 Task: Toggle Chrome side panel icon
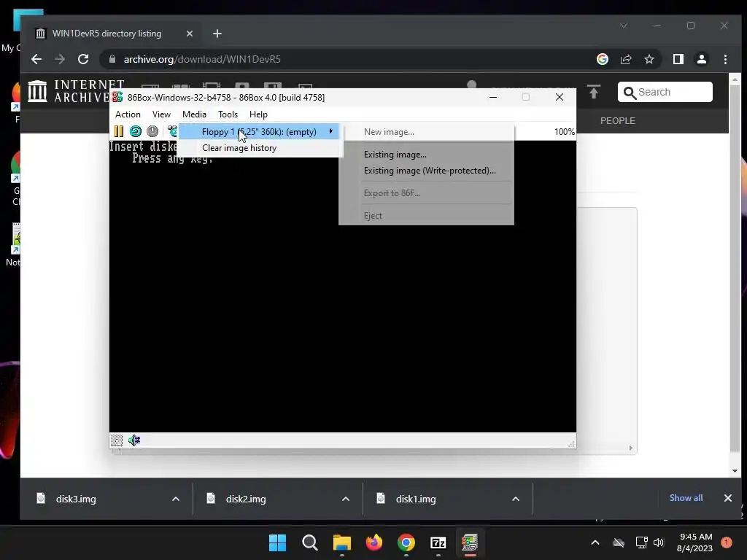coord(678,59)
